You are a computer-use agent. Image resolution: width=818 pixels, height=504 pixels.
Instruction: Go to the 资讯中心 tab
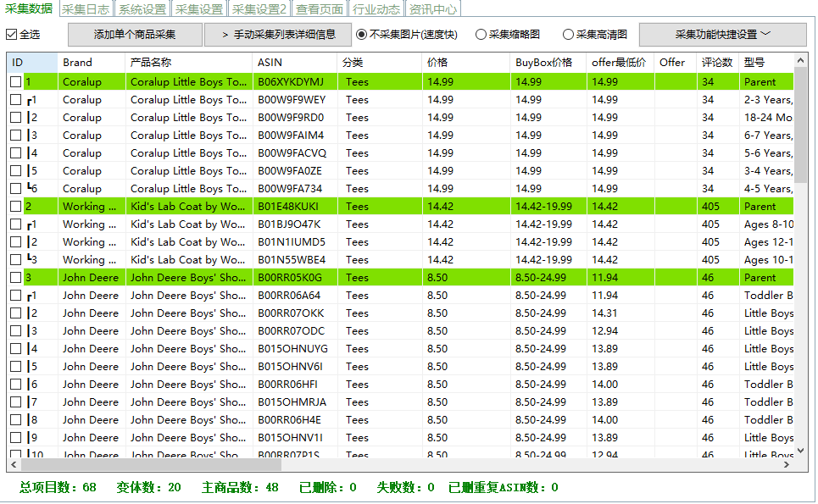tap(432, 9)
